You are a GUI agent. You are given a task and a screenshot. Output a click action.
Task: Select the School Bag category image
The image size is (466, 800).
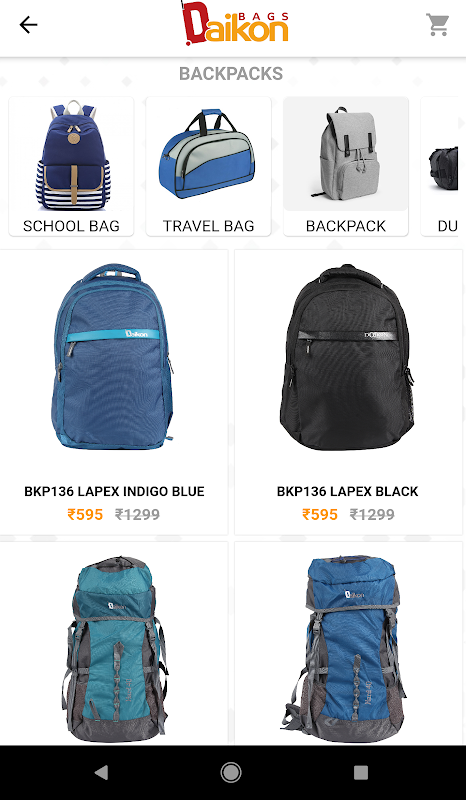point(71,155)
